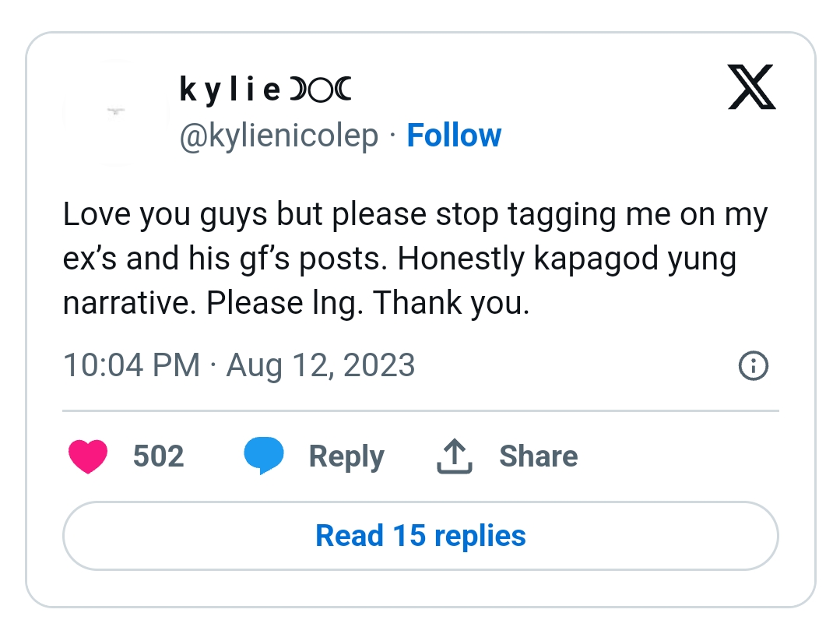Click the share upload arrow icon
Image resolution: width=840 pixels, height=634 pixels.
455,456
